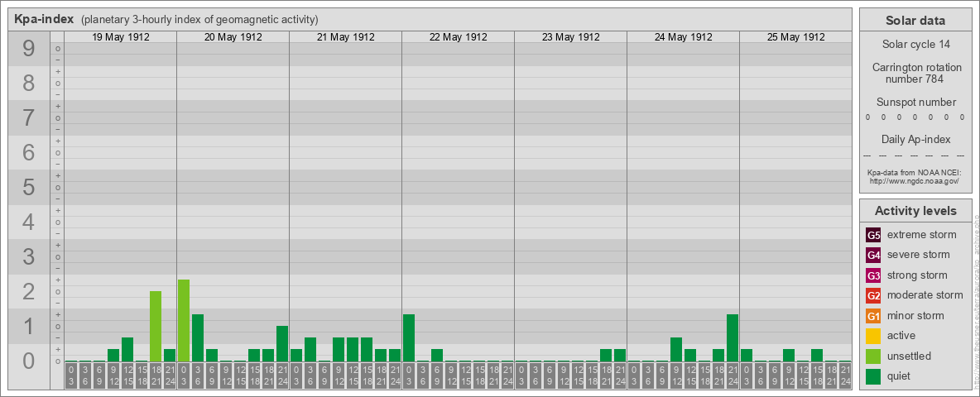Viewport: 980px width, 397px height.
Task: Click the G1 minor storm icon
Action: point(874,316)
